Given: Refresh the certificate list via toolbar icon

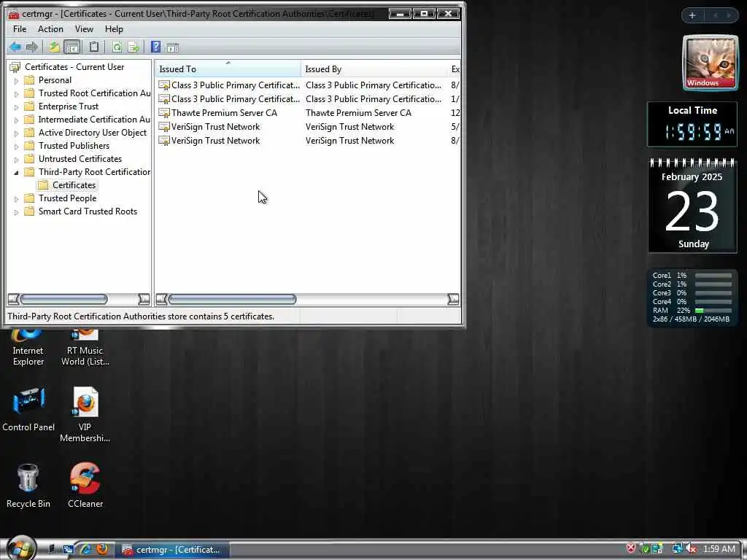Looking at the screenshot, I should tap(117, 47).
